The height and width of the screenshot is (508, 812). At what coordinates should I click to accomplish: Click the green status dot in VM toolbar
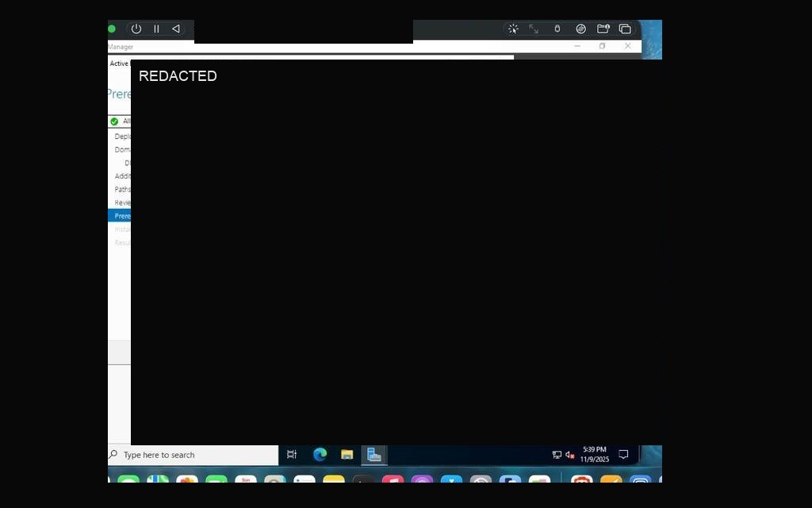click(111, 29)
